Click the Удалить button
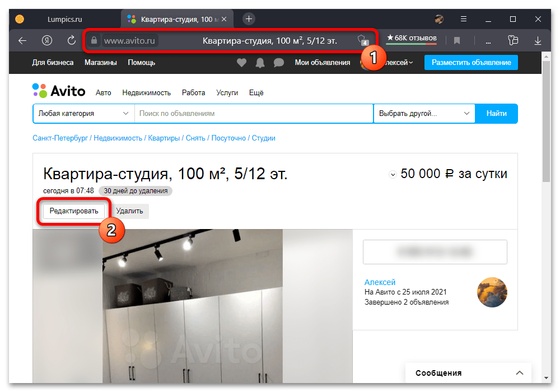The image size is (560, 392). (x=130, y=211)
